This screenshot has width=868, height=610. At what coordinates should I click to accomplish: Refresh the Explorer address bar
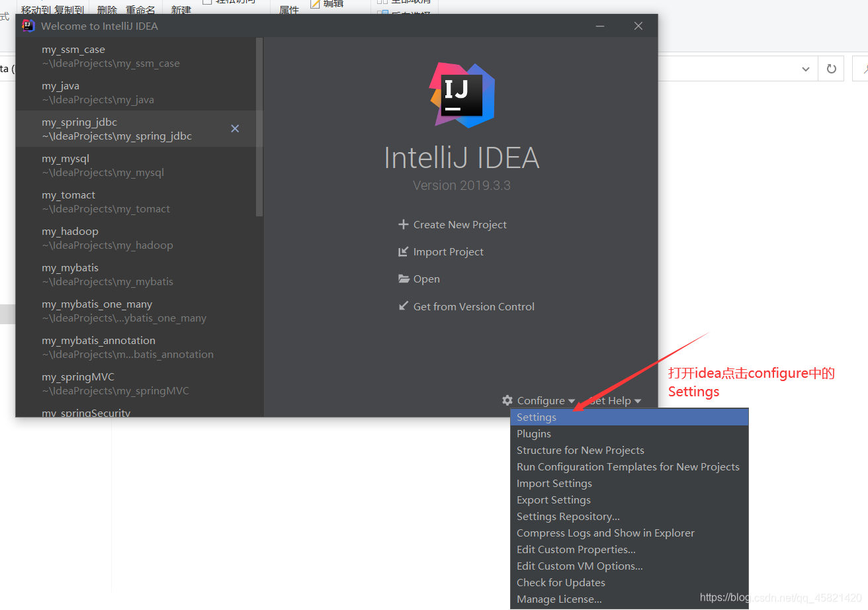(x=832, y=69)
